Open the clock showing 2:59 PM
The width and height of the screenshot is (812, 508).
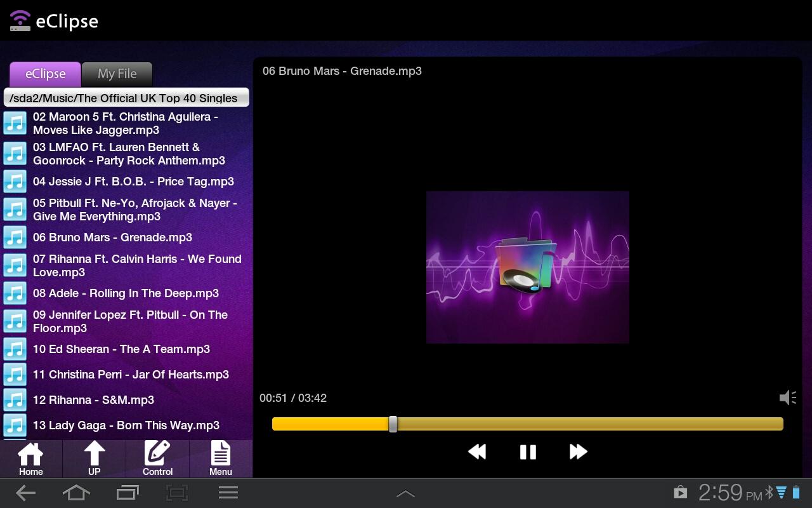coord(730,493)
